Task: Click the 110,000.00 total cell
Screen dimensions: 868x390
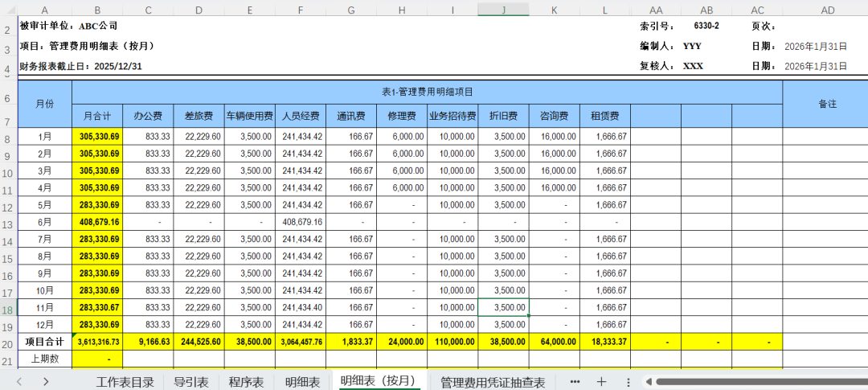Action: 452,343
